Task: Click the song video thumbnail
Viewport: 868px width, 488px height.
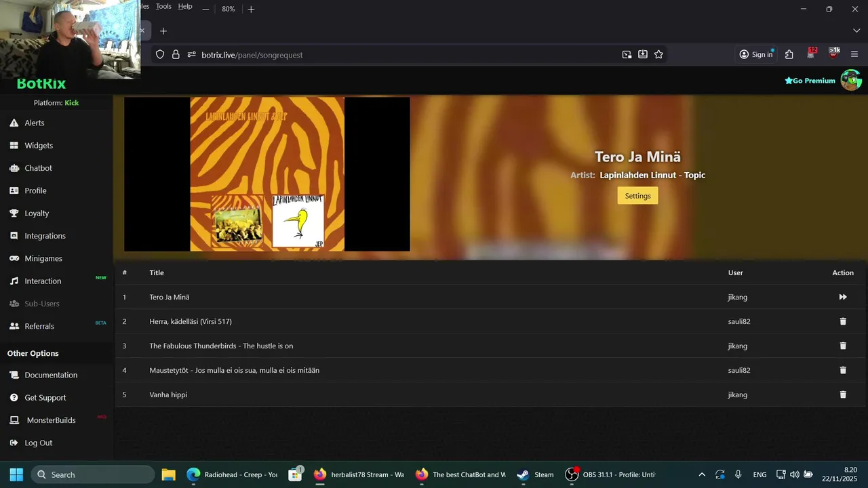Action: click(267, 174)
